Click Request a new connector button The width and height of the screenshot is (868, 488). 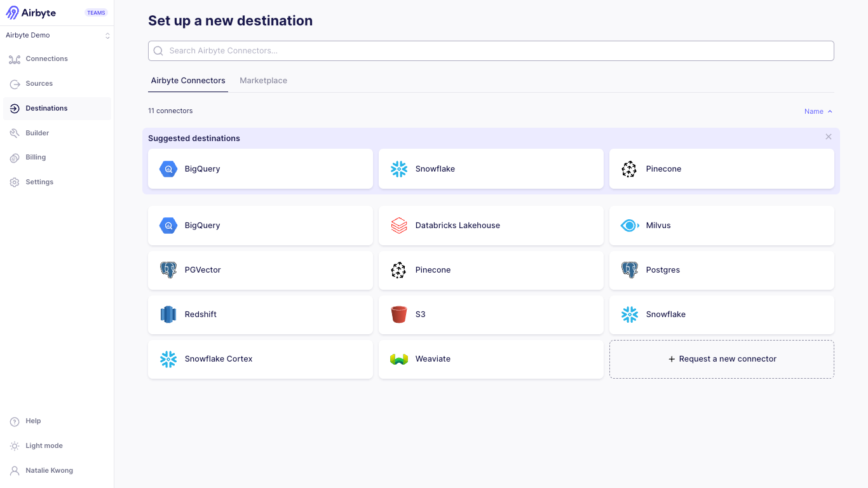click(x=721, y=359)
